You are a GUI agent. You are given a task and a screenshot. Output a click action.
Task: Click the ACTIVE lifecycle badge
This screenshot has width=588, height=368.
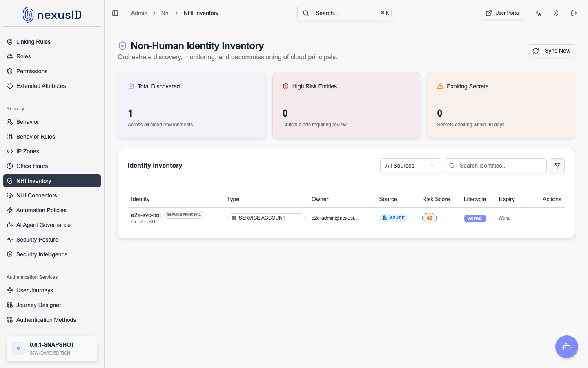pyautogui.click(x=475, y=218)
